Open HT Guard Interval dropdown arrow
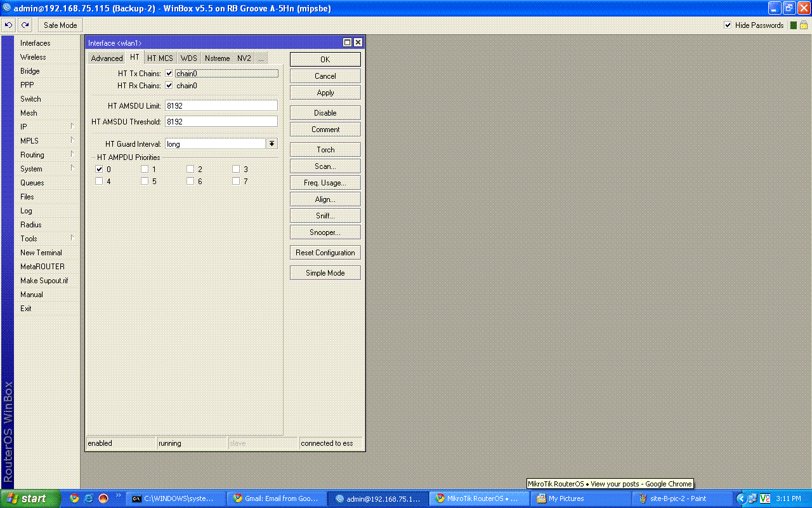812x508 pixels. pyautogui.click(x=272, y=144)
